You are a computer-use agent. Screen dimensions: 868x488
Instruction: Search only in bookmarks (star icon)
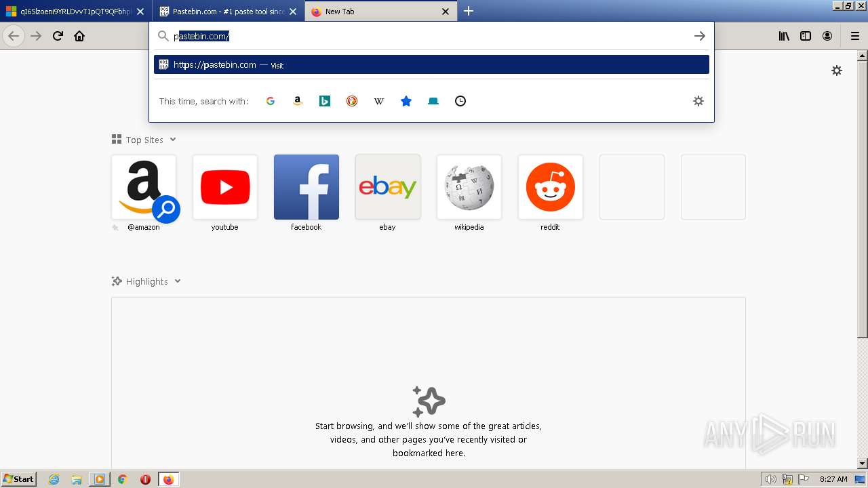(x=406, y=101)
